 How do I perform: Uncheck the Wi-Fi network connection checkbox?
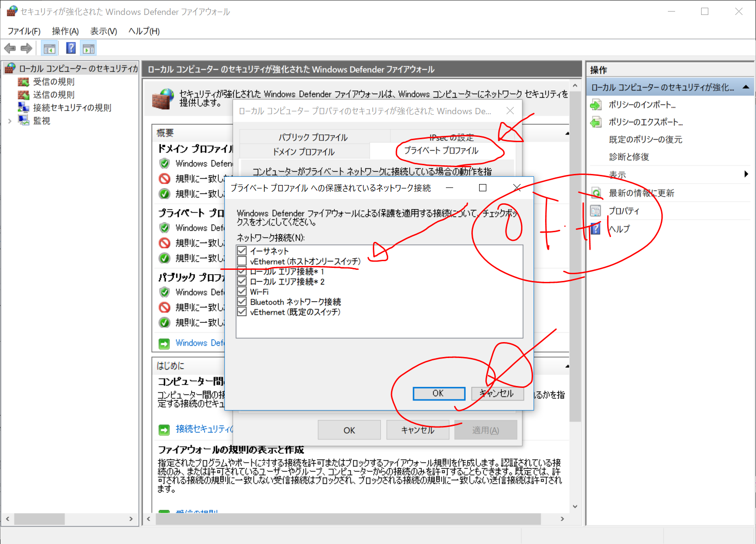(x=242, y=292)
